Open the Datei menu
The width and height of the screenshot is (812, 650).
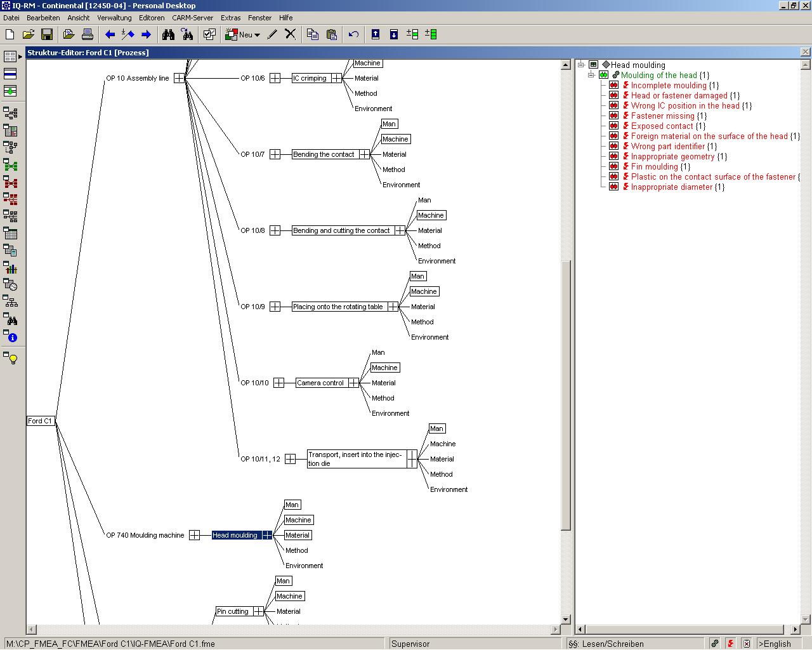11,18
